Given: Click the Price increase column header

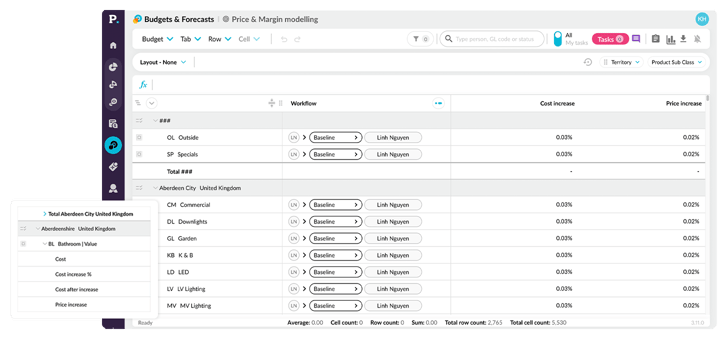Looking at the screenshot, I should (684, 104).
